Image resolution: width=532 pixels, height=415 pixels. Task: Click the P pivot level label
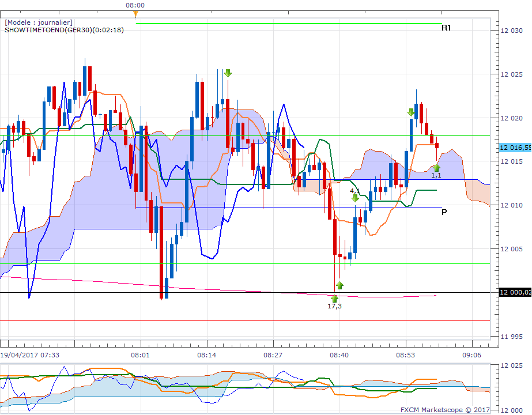pos(444,212)
